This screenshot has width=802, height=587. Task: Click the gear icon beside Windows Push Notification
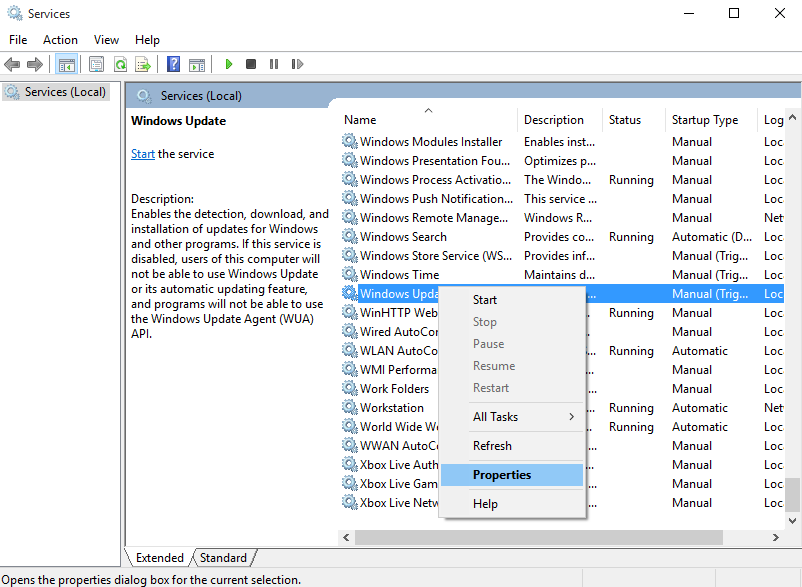click(350, 198)
